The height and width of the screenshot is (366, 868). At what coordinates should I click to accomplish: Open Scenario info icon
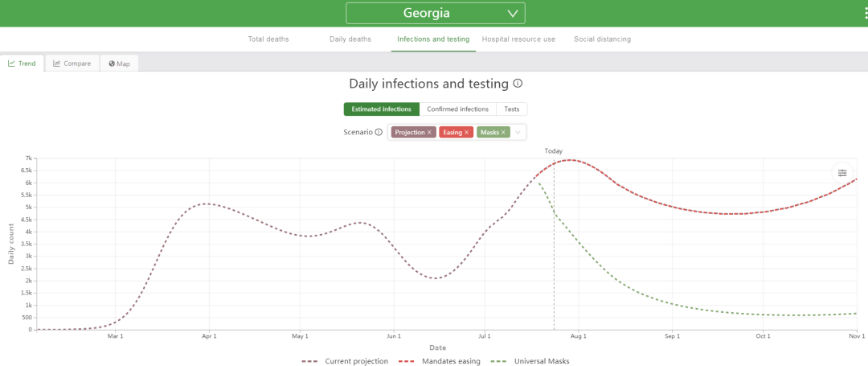379,133
